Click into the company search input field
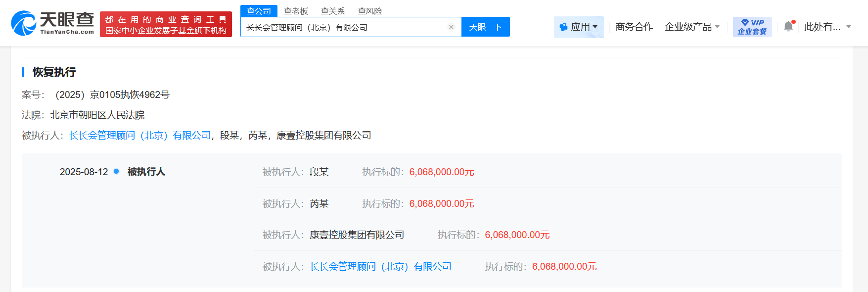 point(344,27)
